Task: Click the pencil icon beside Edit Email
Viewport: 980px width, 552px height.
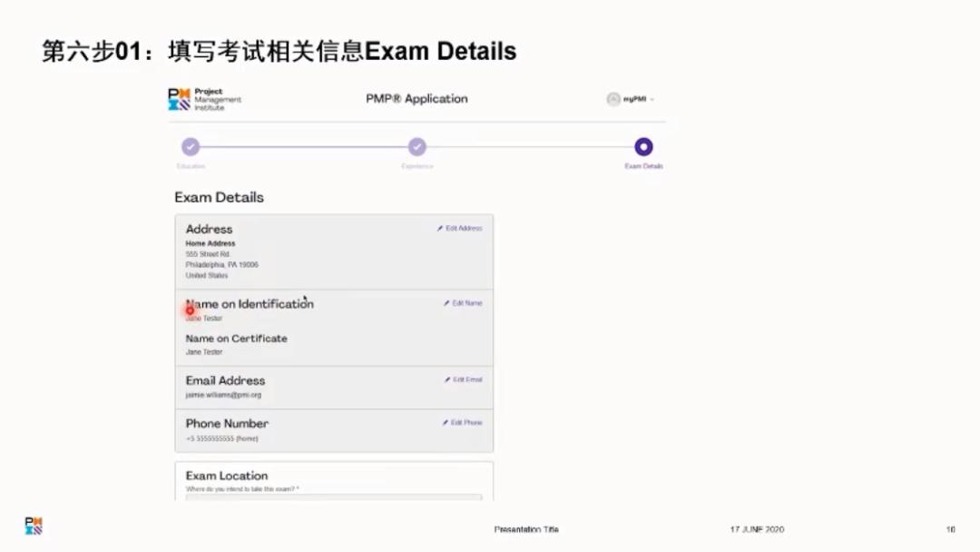Action: (x=446, y=380)
